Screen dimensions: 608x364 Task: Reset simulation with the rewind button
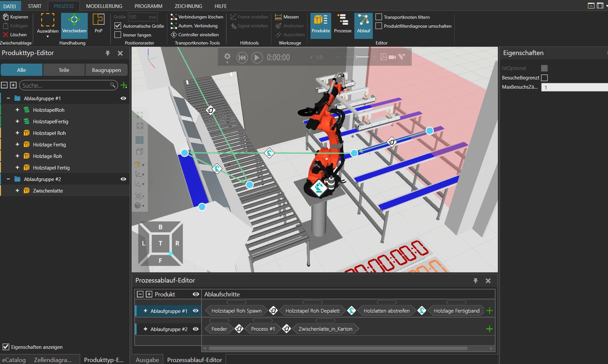[x=242, y=57]
